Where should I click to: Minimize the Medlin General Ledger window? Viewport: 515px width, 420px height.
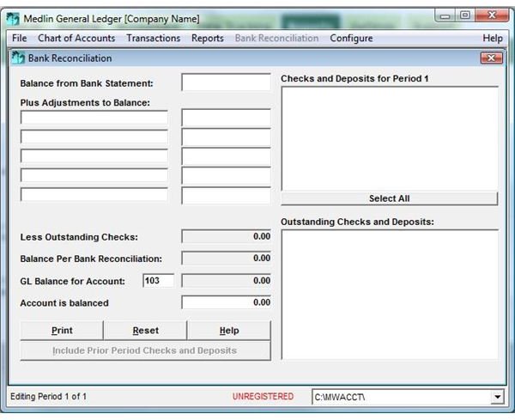(445, 15)
